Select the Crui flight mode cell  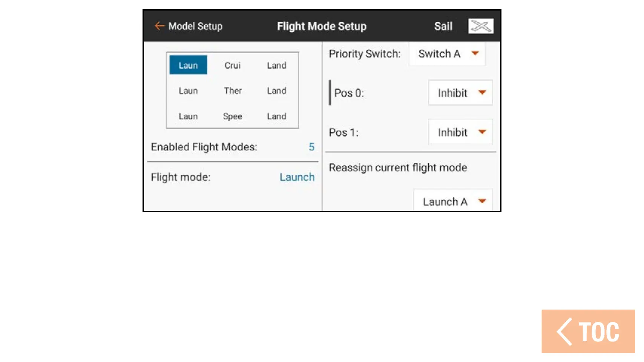(232, 66)
